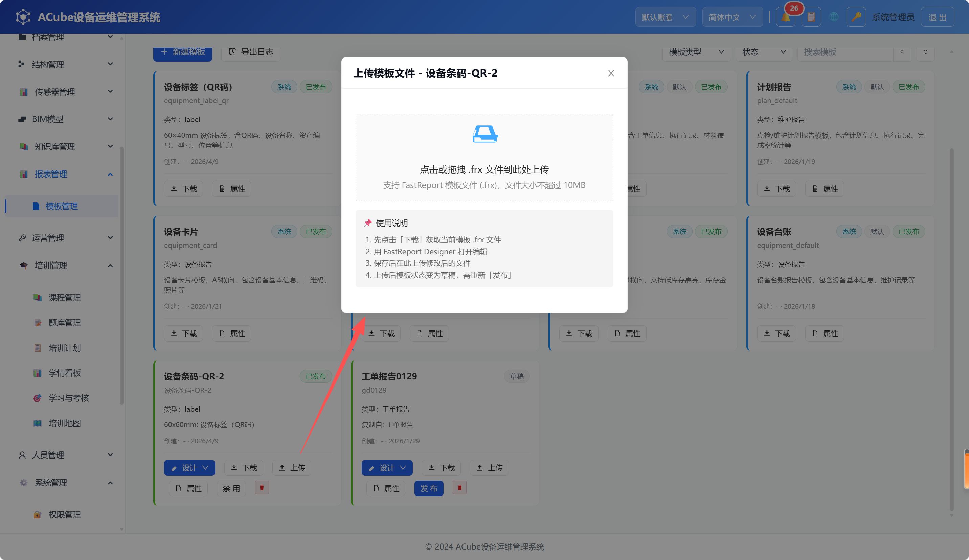Viewport: 969px width, 560px height.
Task: Click 禁用 on 设备条码-QR-2 card
Action: coord(231,488)
